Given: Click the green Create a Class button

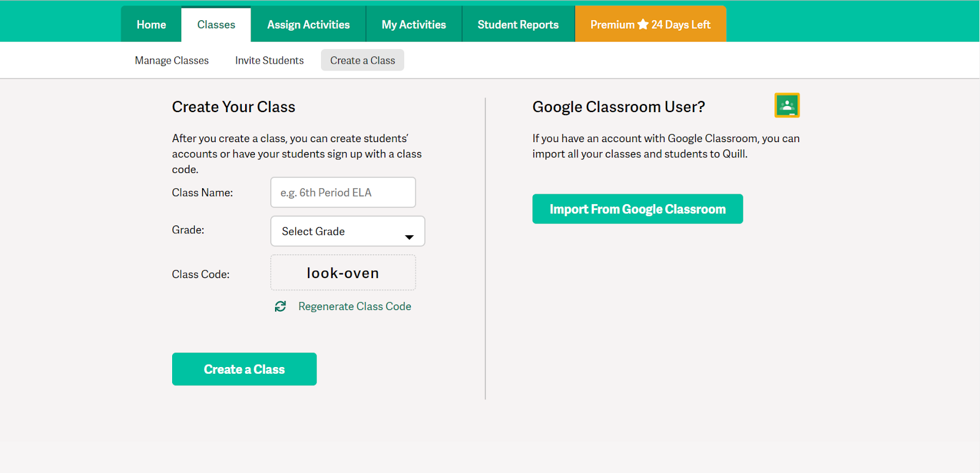Looking at the screenshot, I should (244, 369).
